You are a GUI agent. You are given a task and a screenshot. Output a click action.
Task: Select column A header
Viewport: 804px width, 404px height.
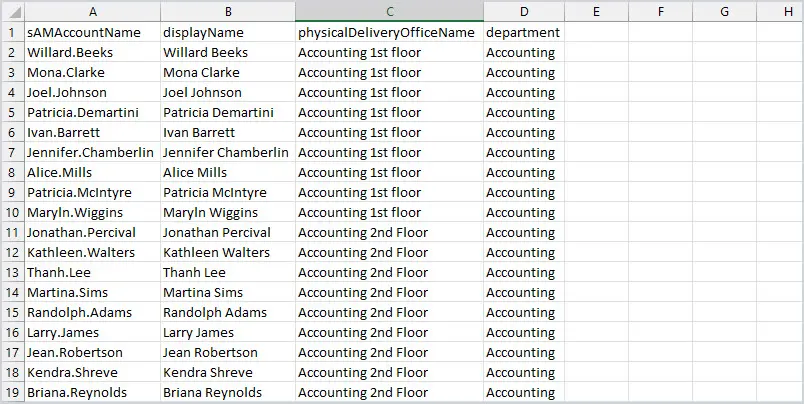click(93, 11)
